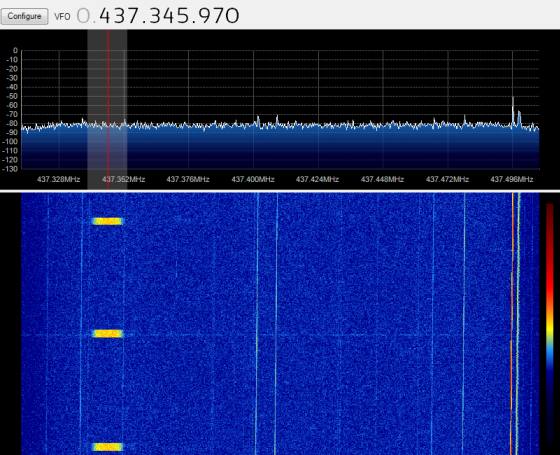
Task: Click the 437.400MHz frequency axis label
Action: click(253, 179)
